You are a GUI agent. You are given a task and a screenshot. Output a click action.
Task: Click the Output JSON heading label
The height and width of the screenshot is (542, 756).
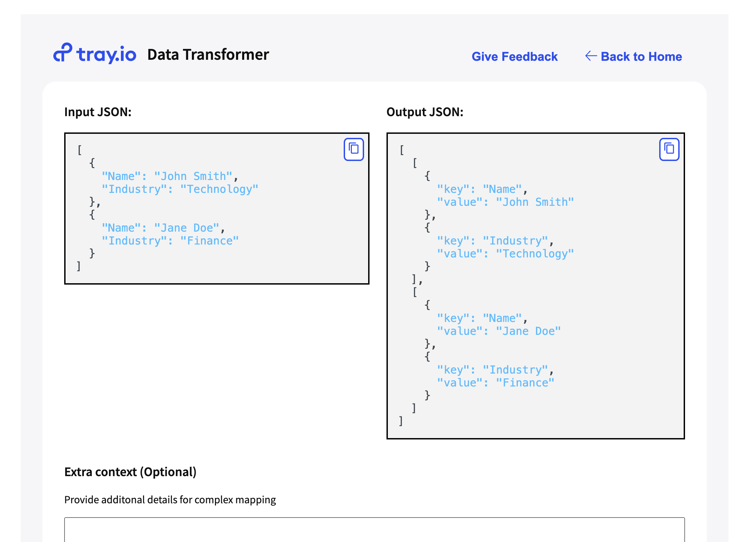(x=425, y=112)
